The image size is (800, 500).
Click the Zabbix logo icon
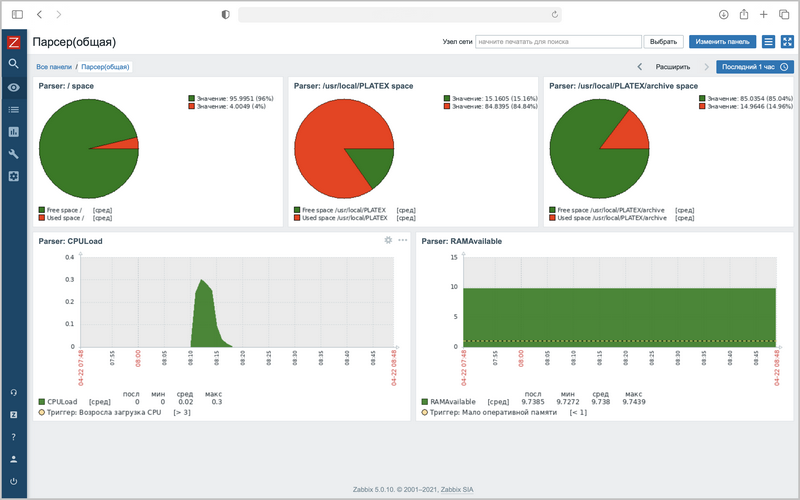[14, 42]
